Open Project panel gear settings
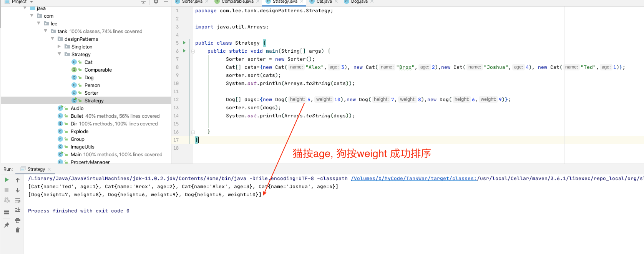The height and width of the screenshot is (254, 644). 156,2
